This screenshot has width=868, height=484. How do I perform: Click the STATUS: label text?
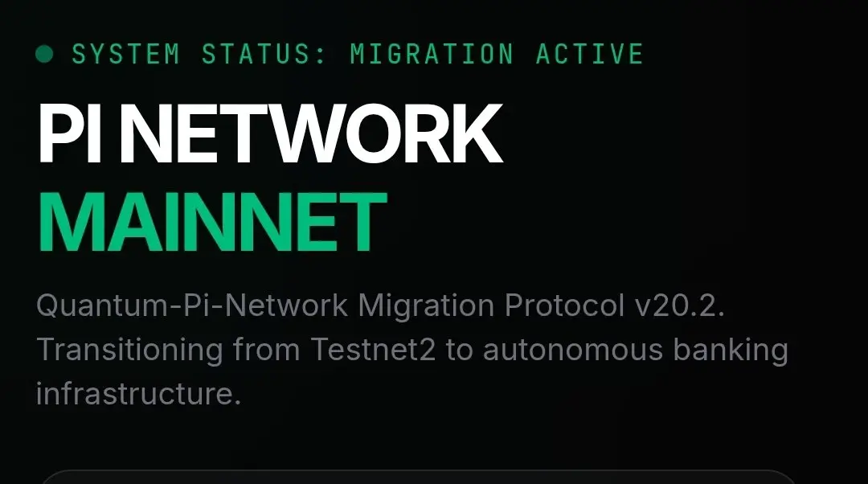coord(264,55)
